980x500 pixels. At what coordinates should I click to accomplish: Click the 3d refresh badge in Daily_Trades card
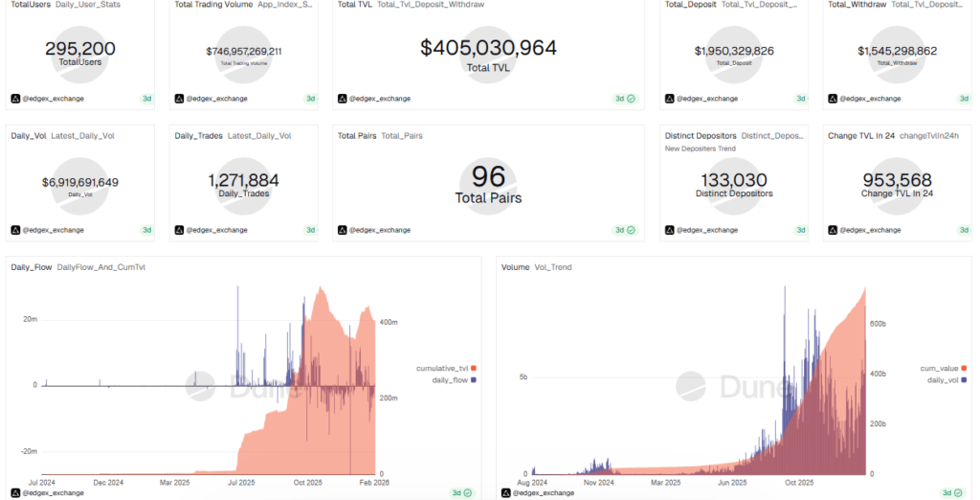(x=310, y=230)
